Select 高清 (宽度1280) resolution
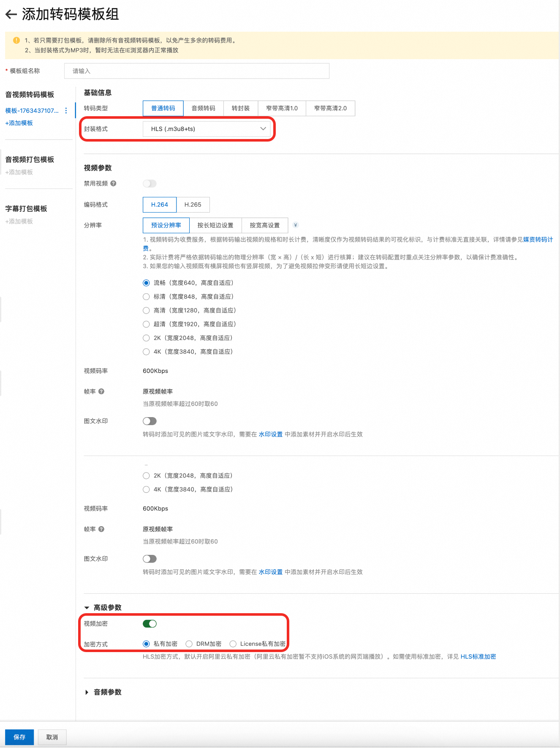 pos(146,311)
